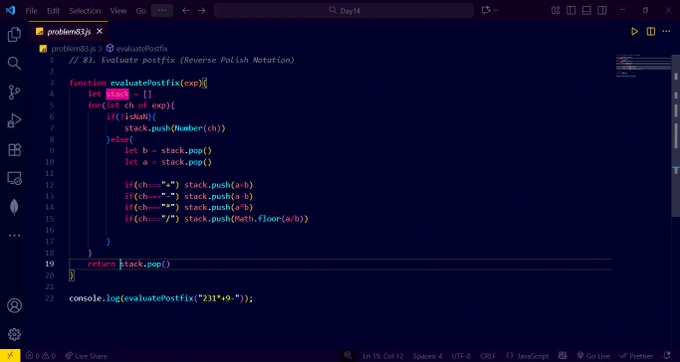Viewport: 680px width, 362px height.
Task: Open the Manage gear menu
Action: (x=14, y=334)
